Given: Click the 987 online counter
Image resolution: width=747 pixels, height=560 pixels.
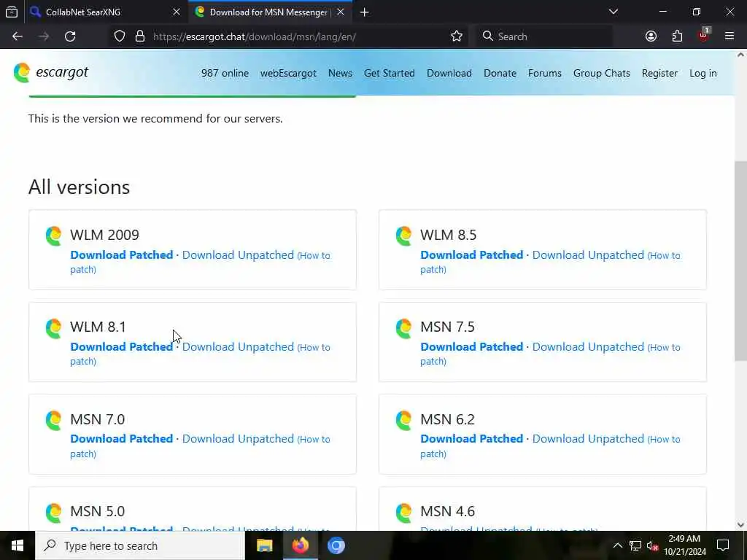Looking at the screenshot, I should (225, 74).
